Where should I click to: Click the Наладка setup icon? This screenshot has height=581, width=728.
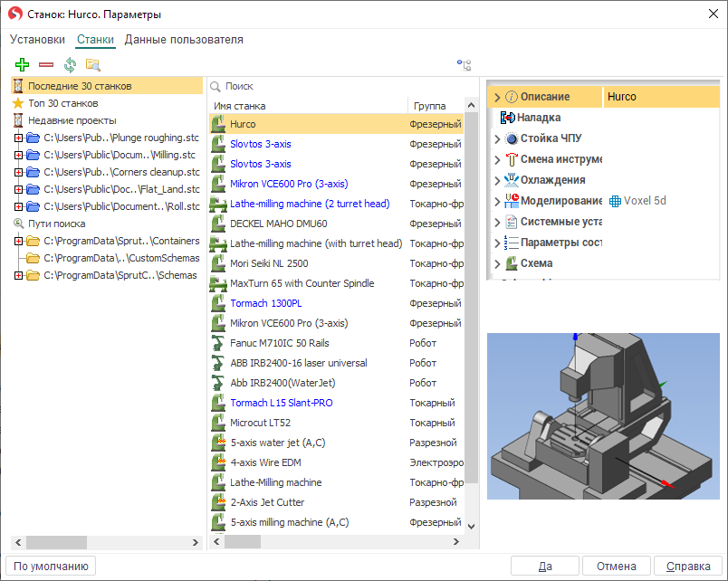tap(507, 118)
